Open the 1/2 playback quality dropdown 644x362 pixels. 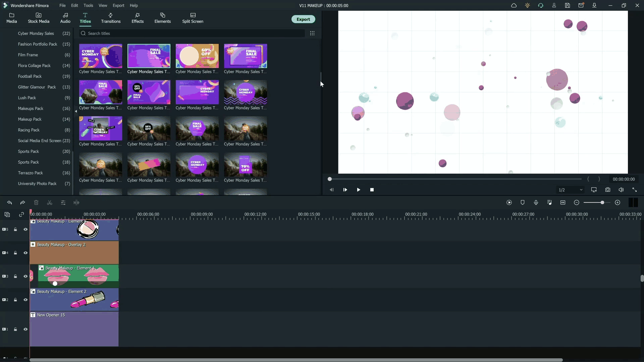coord(570,190)
